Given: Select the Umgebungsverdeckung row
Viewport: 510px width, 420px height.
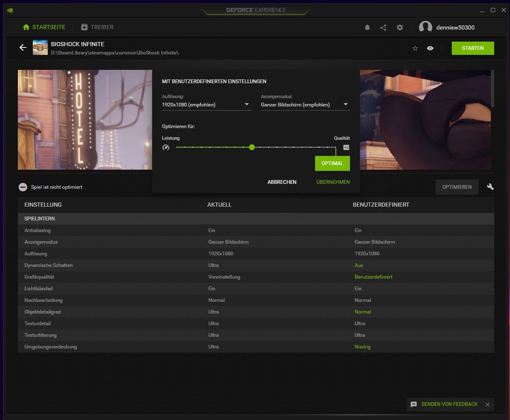Looking at the screenshot, I should [x=256, y=347].
